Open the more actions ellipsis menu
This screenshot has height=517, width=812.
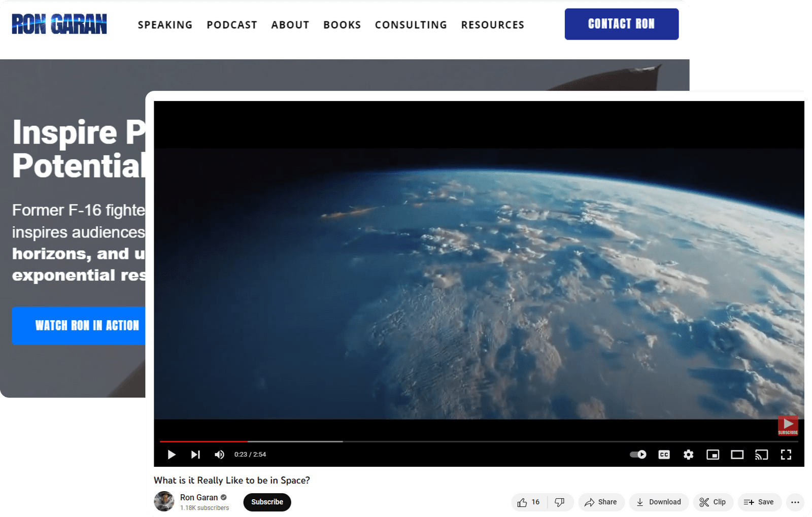pyautogui.click(x=795, y=502)
